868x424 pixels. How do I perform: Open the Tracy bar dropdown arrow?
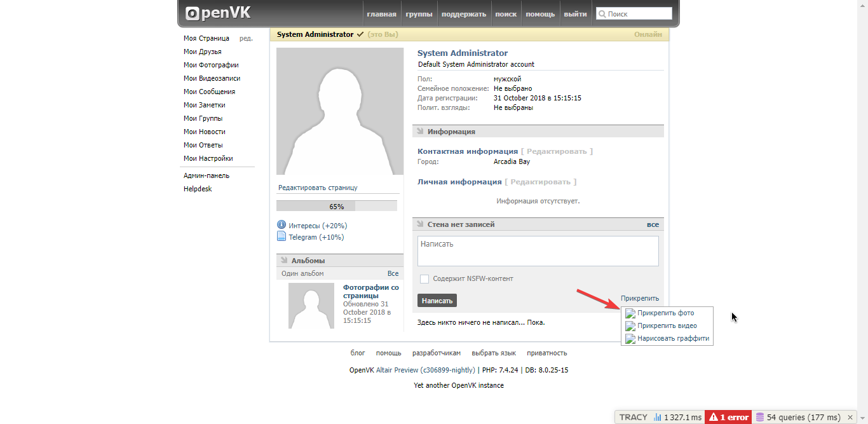tap(862, 417)
